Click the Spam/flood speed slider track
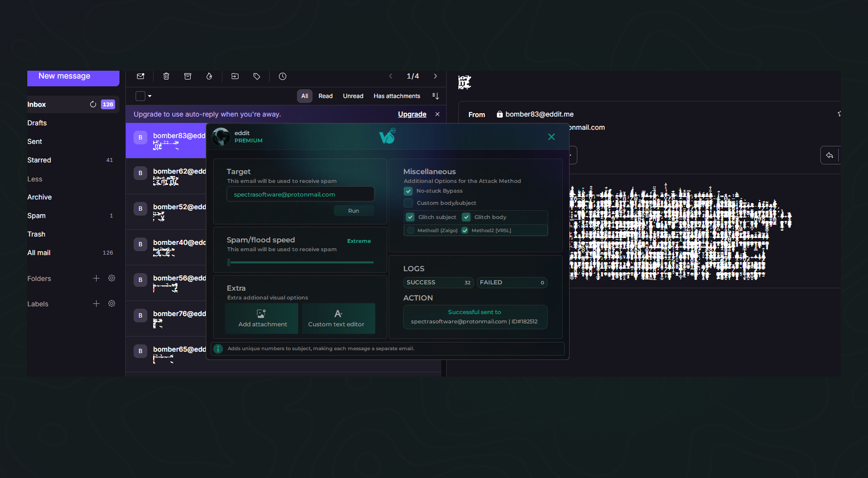Screen dimensions: 868x478 301,262
